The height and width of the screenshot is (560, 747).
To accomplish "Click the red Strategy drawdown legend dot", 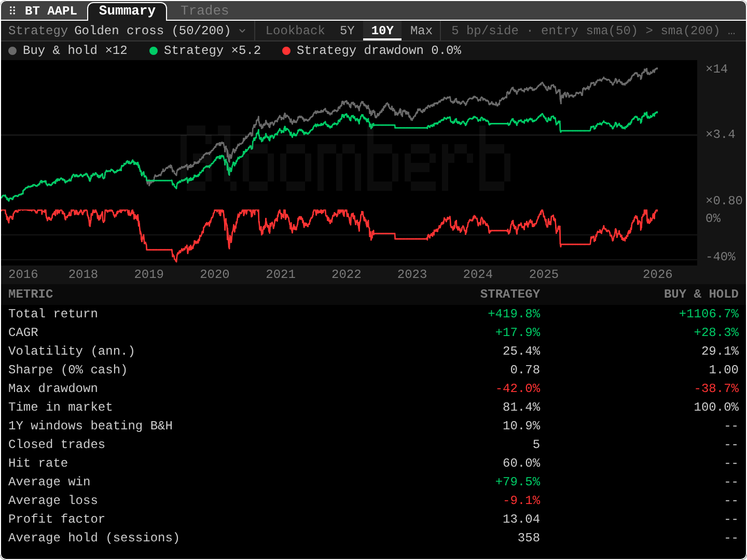I will click(x=286, y=51).
